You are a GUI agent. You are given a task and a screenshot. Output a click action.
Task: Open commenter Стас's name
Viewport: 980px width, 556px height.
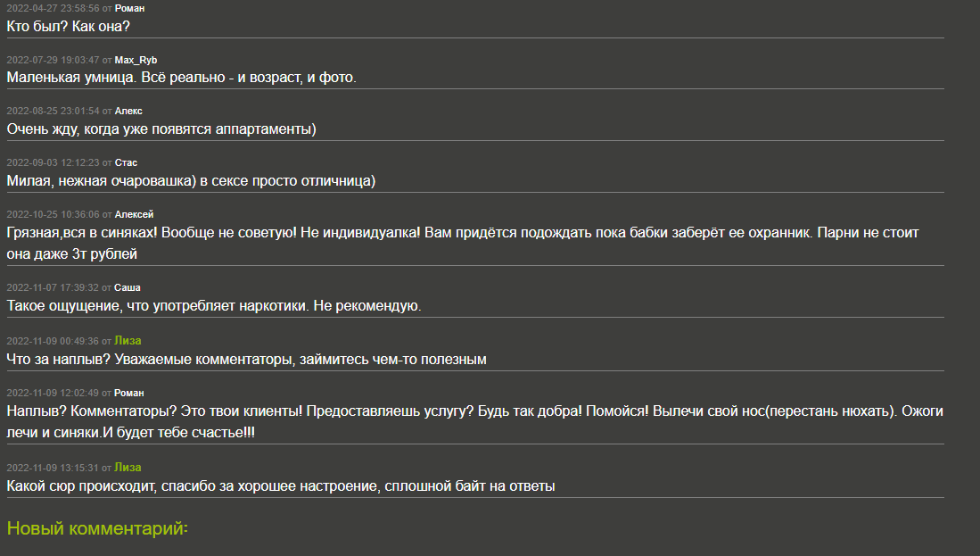[126, 162]
